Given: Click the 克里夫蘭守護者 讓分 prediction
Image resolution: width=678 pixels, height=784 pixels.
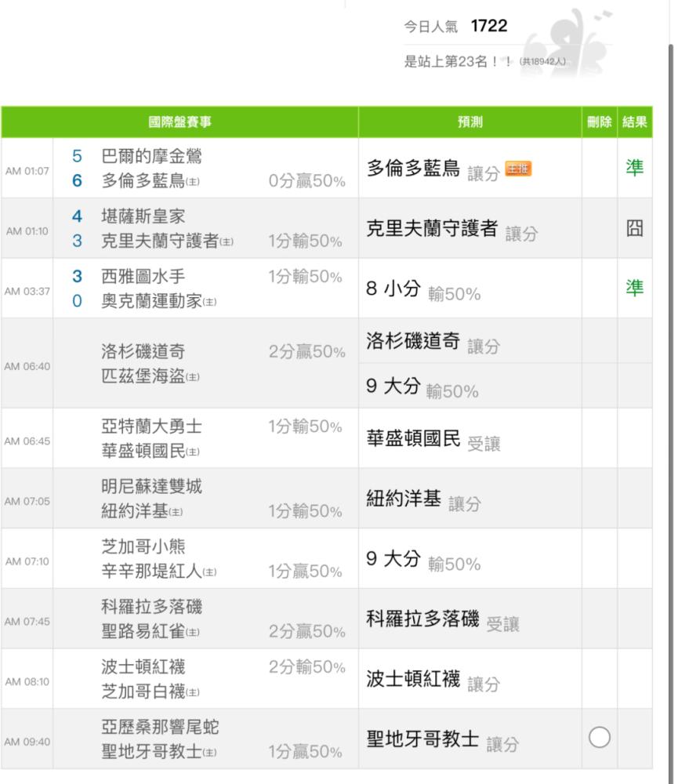Looking at the screenshot, I should coord(452,229).
